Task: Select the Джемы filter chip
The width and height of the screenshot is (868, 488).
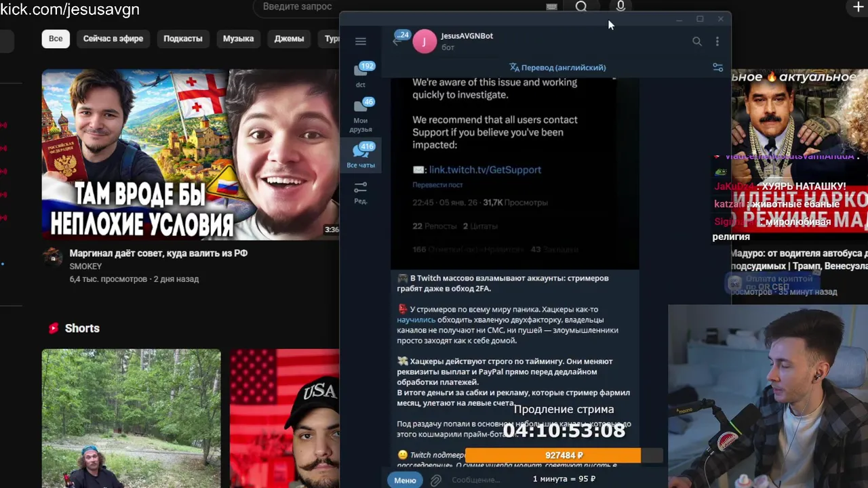Action: [289, 39]
